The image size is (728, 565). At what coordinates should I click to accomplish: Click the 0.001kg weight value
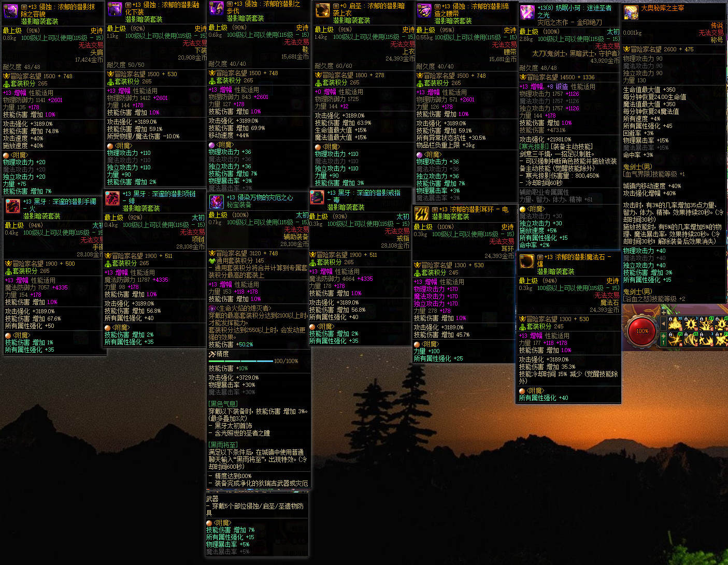(632, 33)
